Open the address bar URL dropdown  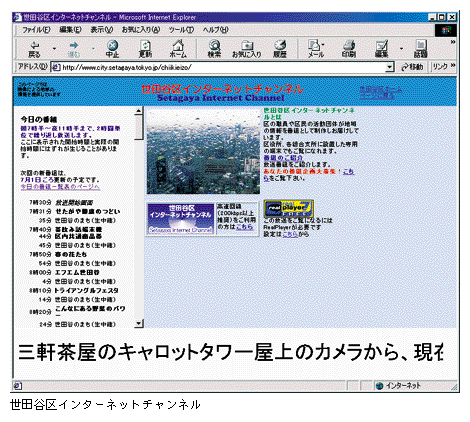click(389, 67)
